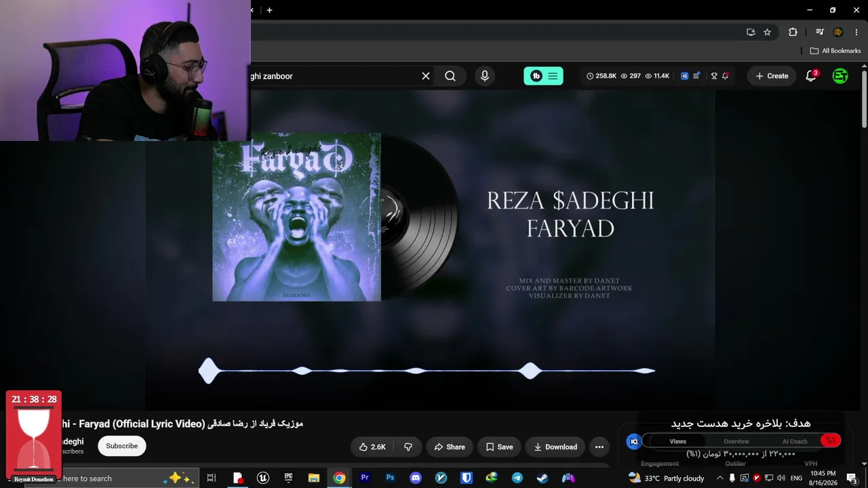This screenshot has height=488, width=868.
Task: Bookmark this page with the star
Action: pos(767,32)
